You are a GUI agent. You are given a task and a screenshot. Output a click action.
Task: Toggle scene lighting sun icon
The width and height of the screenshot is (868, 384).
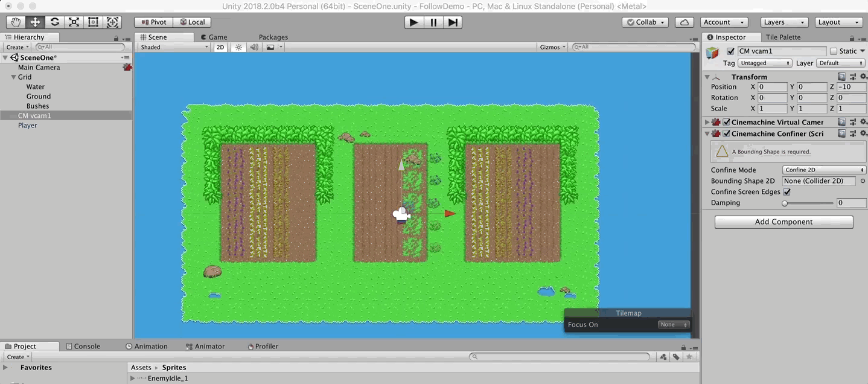click(238, 47)
